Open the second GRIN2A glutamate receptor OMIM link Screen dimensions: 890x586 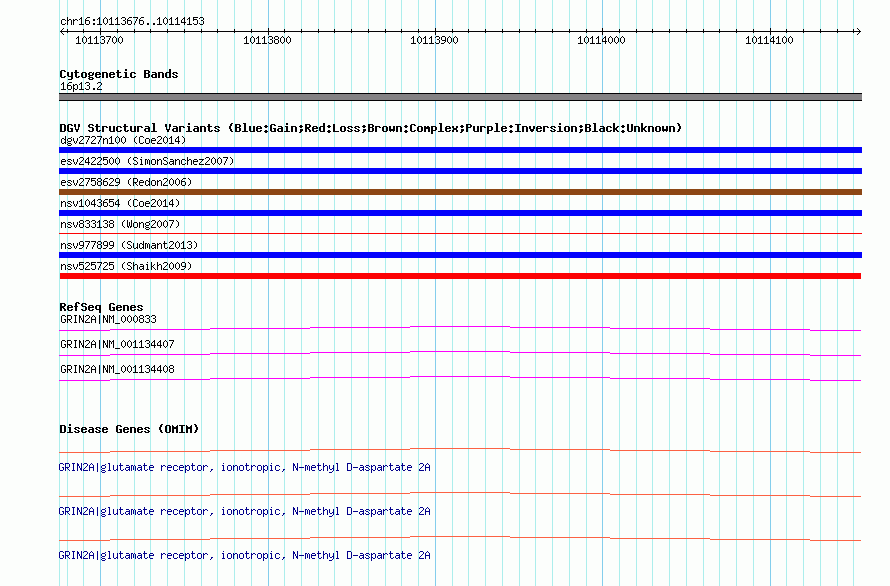click(x=245, y=512)
